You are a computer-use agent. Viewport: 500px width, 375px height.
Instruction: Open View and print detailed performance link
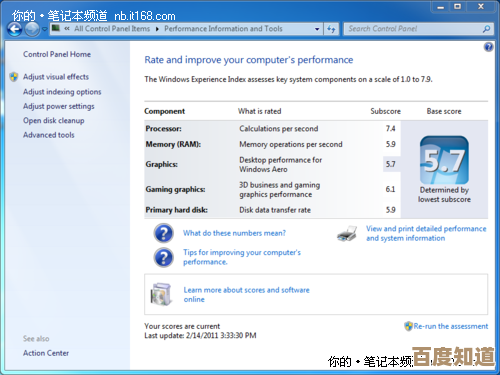[x=426, y=233]
